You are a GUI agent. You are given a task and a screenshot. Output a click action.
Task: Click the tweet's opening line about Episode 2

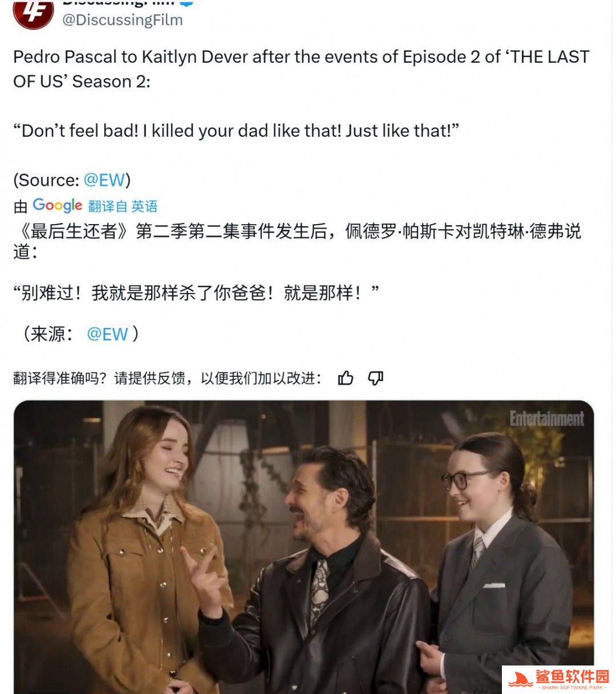coord(301,69)
